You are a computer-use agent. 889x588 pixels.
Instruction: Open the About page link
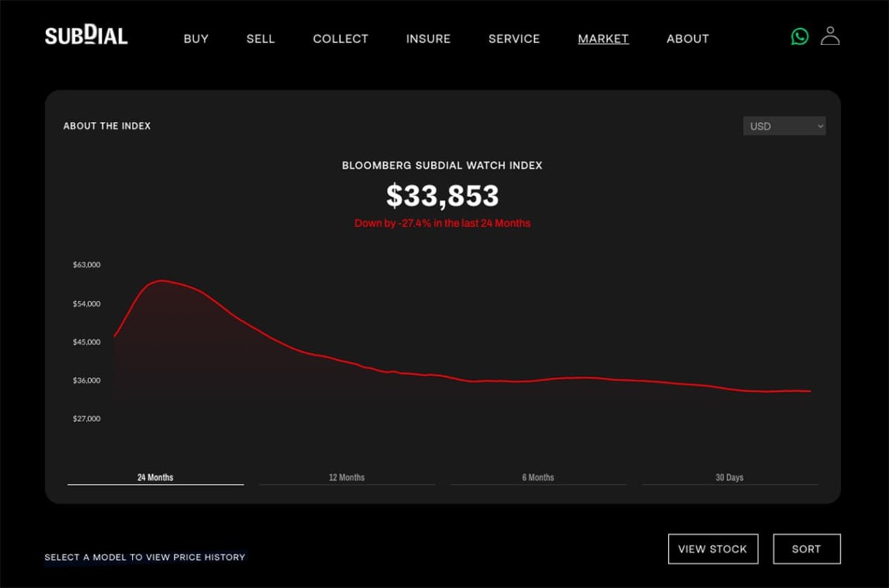[687, 39]
